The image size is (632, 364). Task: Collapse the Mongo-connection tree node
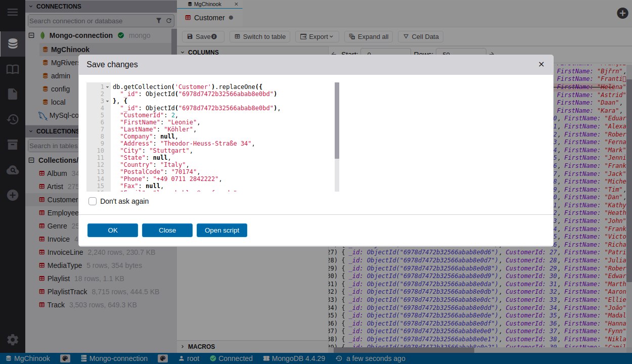[x=31, y=35]
